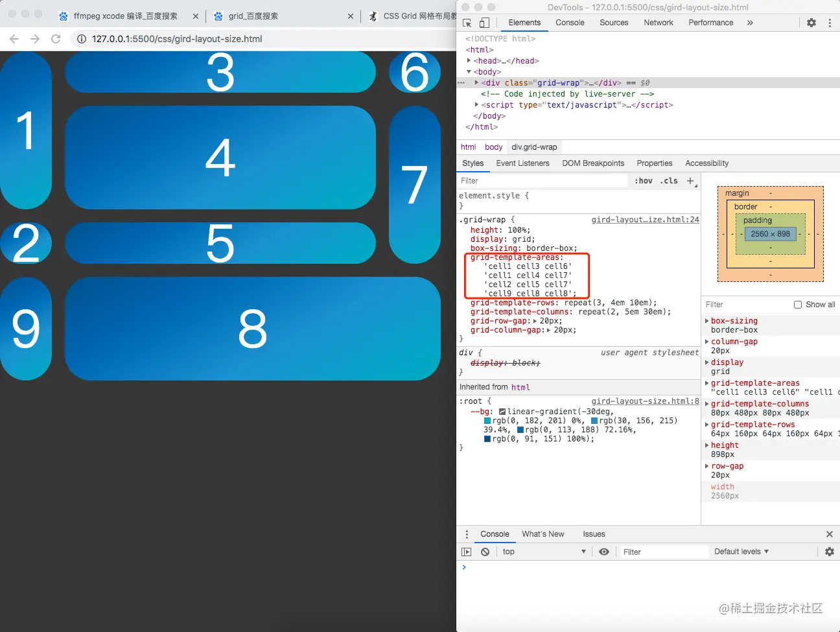Reload the page icon

[56, 39]
